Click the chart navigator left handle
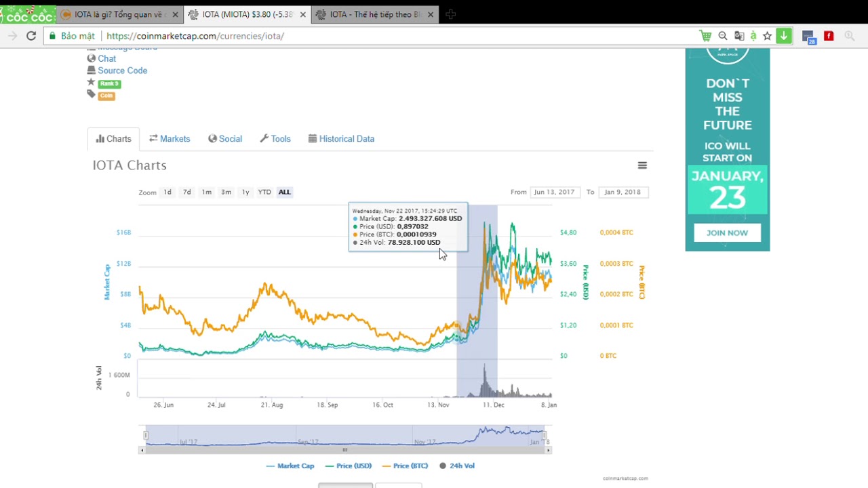The height and width of the screenshot is (488, 868). pos(145,435)
